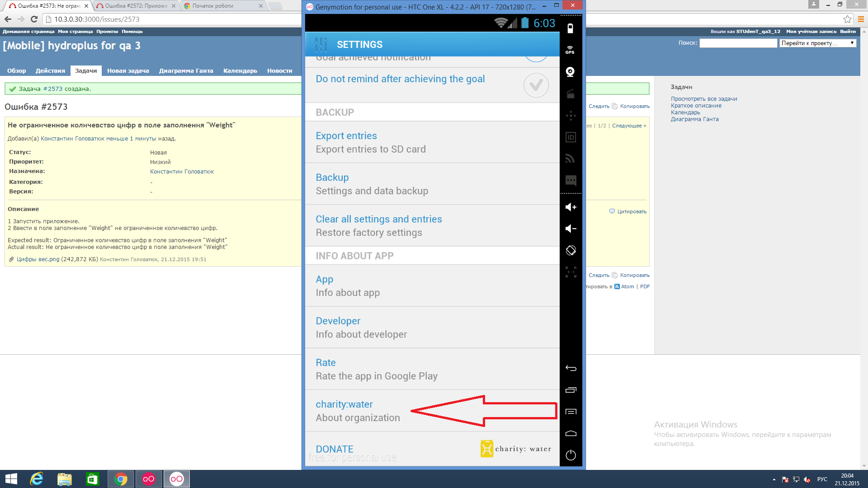868x488 pixels.
Task: Click 'Просмотреть все задачи' sidebar link
Action: coord(703,99)
